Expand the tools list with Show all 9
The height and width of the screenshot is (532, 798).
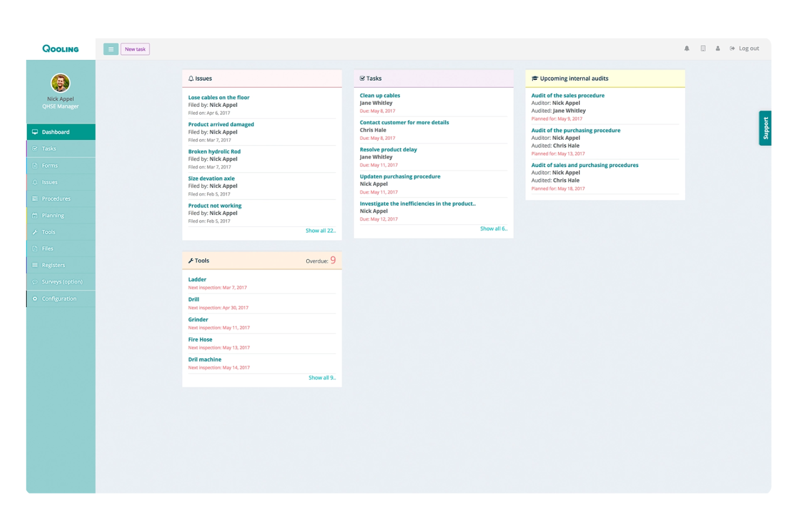[322, 377]
